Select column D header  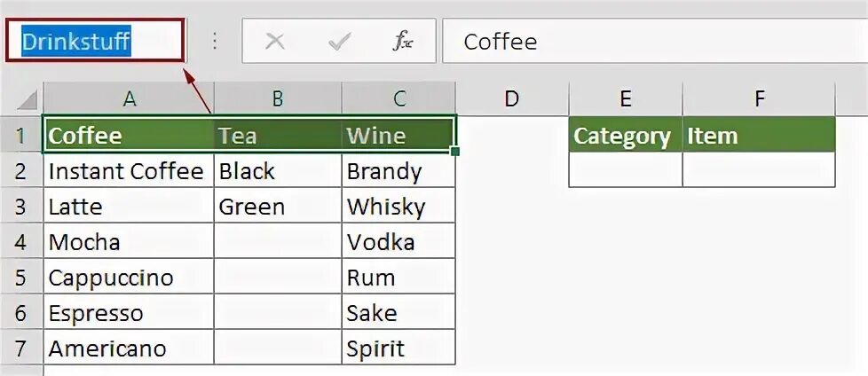pos(511,98)
